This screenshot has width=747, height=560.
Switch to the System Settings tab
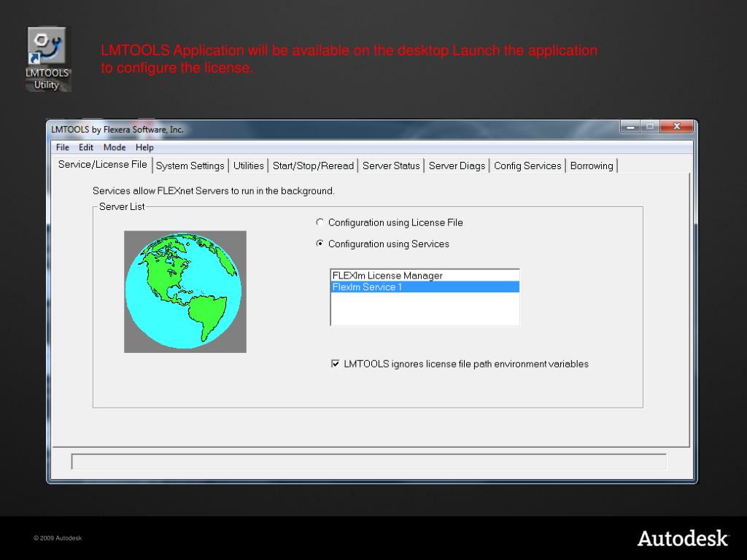click(x=190, y=166)
